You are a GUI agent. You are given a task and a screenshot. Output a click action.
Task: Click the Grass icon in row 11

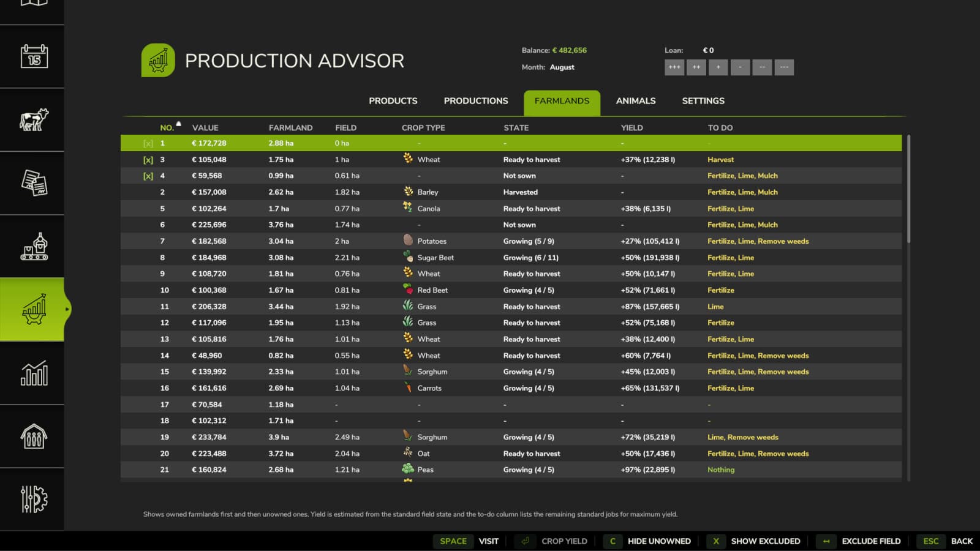point(408,305)
